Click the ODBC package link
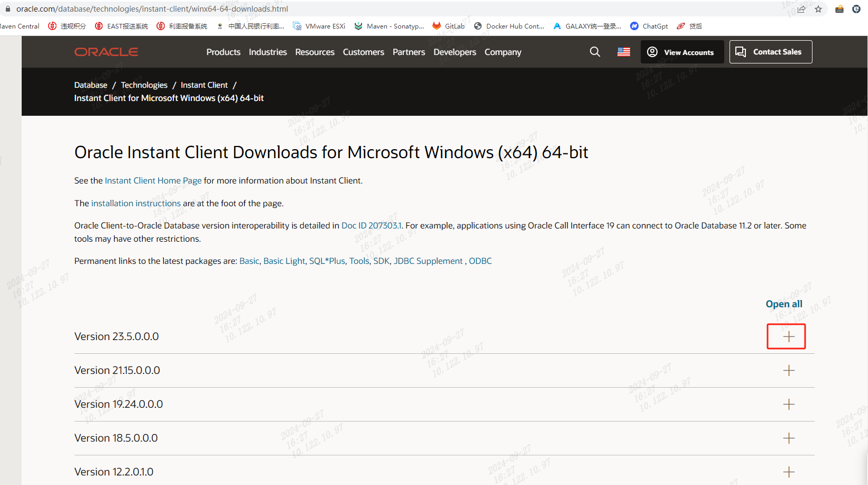This screenshot has width=868, height=485. tap(480, 261)
